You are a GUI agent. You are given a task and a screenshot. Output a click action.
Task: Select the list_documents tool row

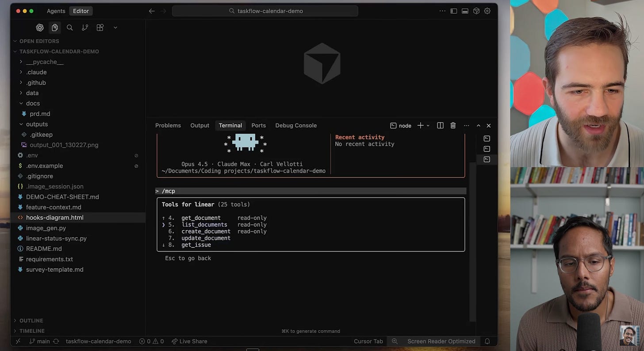point(214,225)
